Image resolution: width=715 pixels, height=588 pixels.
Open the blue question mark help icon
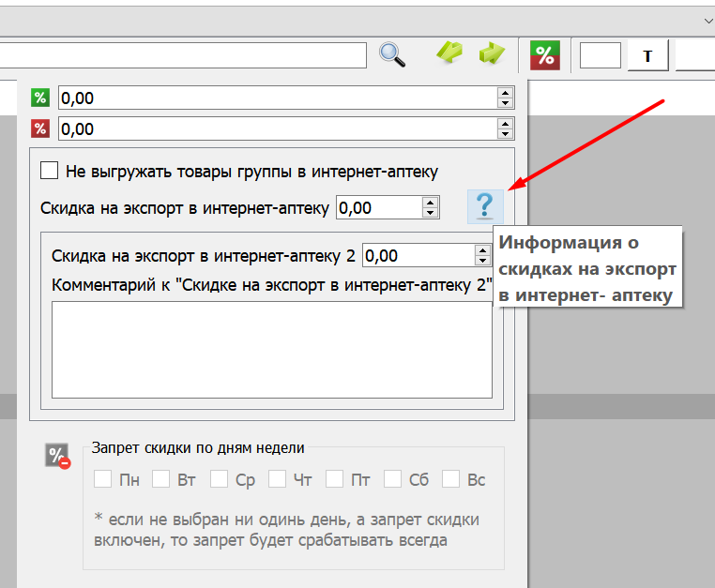(484, 205)
